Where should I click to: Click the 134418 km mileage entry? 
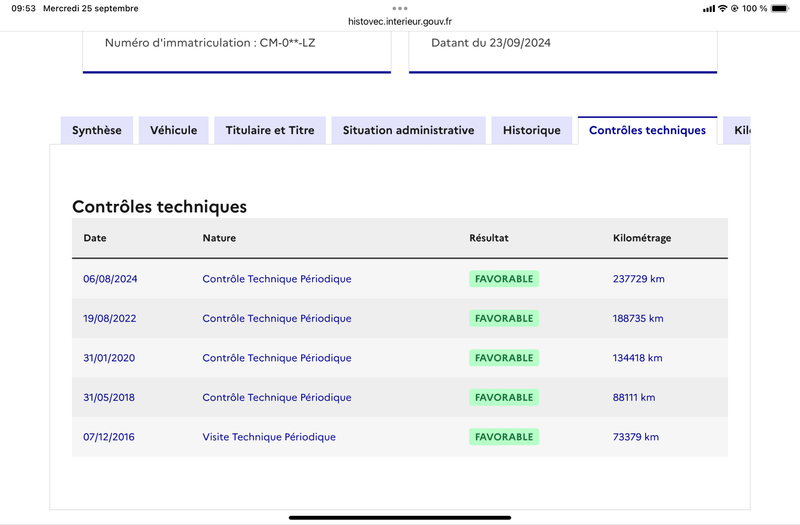(x=638, y=358)
